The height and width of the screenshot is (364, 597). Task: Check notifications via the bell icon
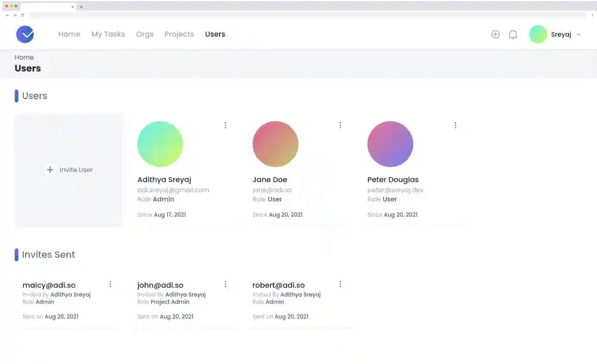(x=513, y=34)
